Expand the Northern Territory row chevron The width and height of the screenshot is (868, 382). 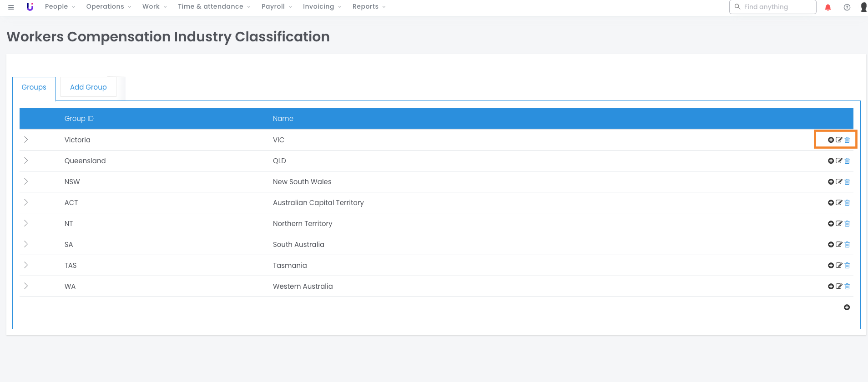26,223
